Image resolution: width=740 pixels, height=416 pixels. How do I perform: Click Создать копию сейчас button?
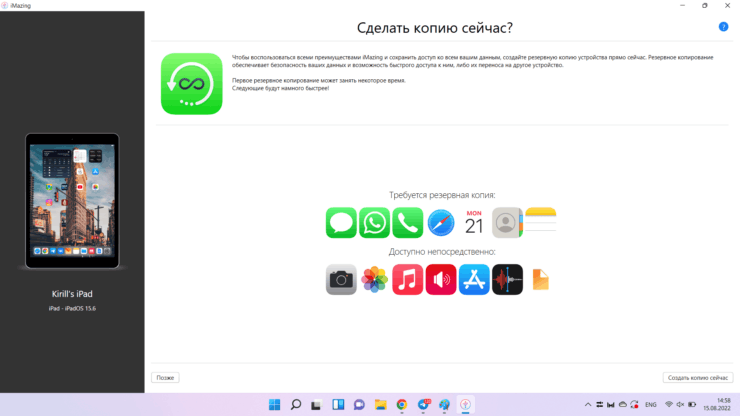click(x=698, y=378)
